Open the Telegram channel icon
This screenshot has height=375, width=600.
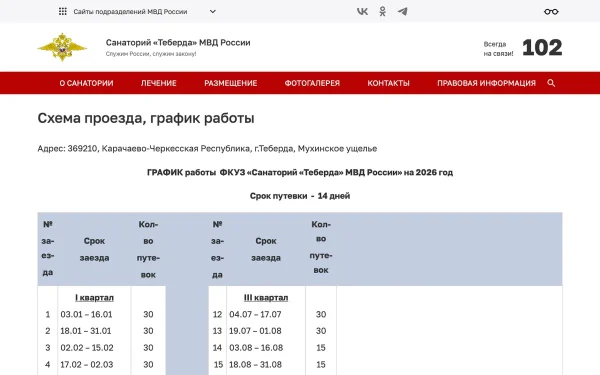coord(402,11)
